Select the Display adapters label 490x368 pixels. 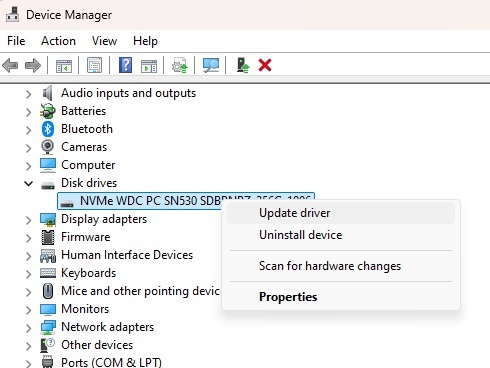[x=104, y=219]
